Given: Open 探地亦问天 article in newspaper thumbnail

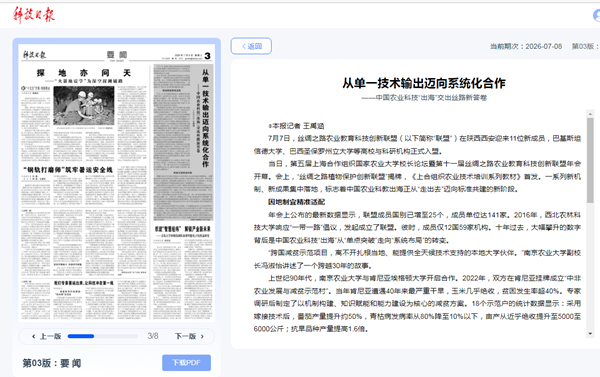Looking at the screenshot, I should 83,73.
